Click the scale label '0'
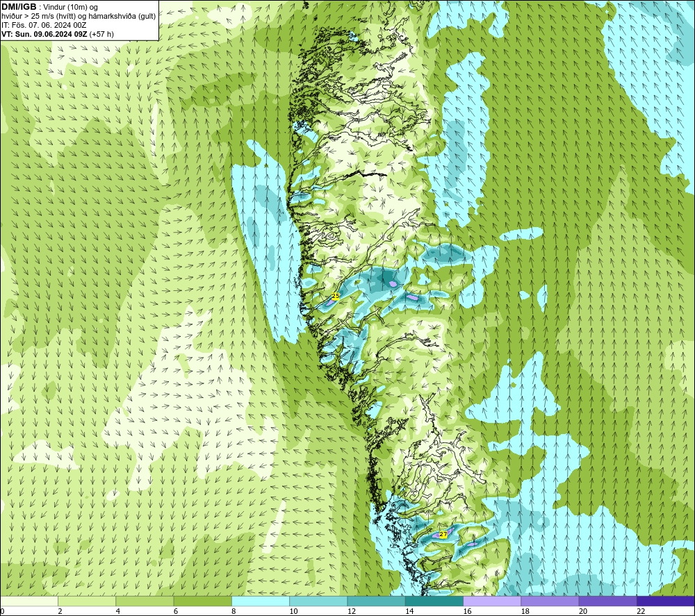This screenshot has height=616, width=695. [2, 612]
